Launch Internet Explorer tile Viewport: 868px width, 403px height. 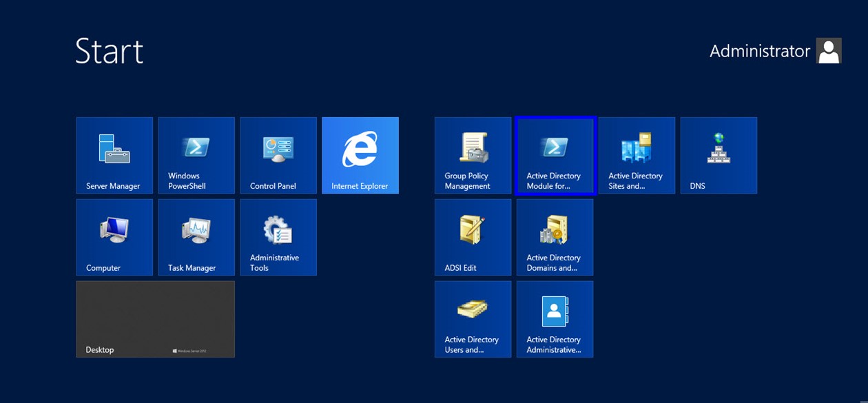[360, 155]
